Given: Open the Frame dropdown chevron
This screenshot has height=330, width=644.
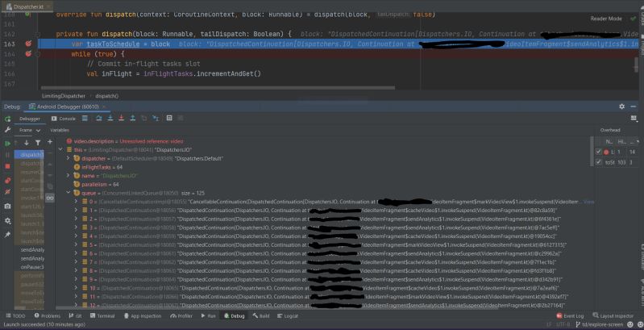Looking at the screenshot, I should pyautogui.click(x=38, y=130).
